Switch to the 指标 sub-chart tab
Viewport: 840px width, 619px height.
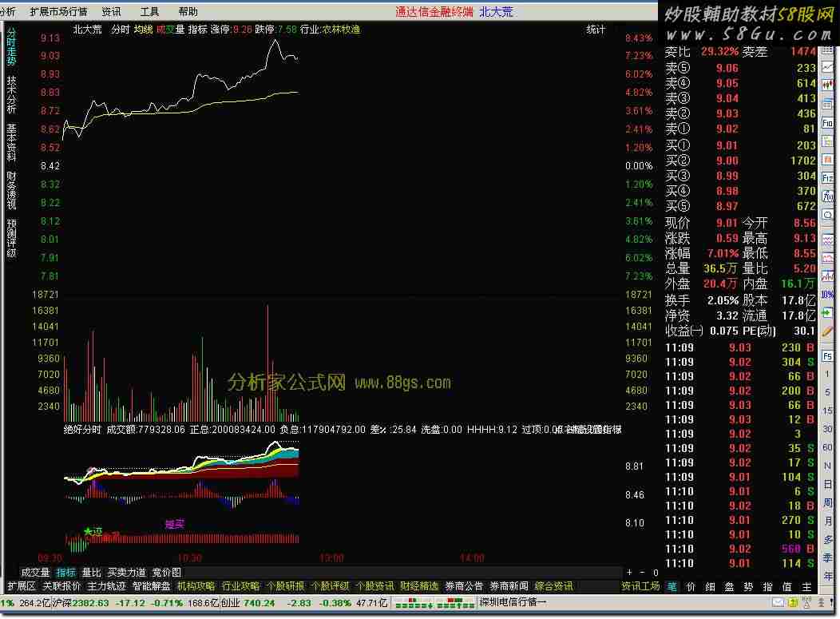(x=66, y=573)
